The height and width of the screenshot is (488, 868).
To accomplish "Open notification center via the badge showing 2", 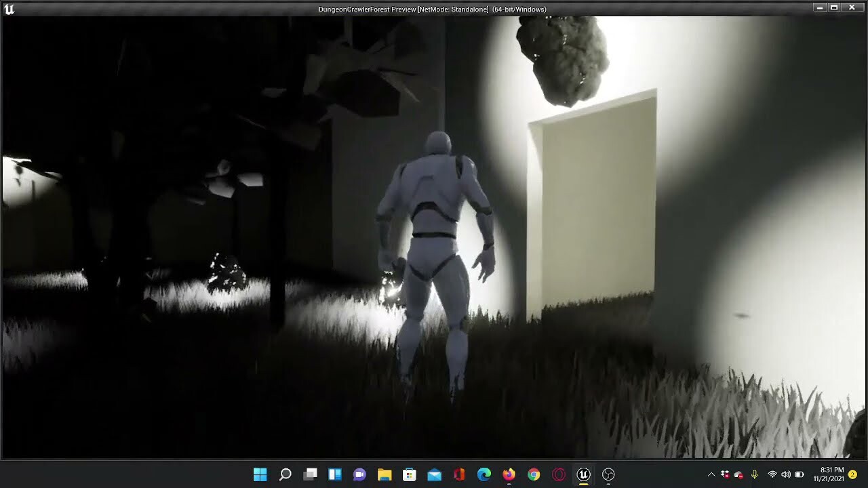I will [x=853, y=474].
